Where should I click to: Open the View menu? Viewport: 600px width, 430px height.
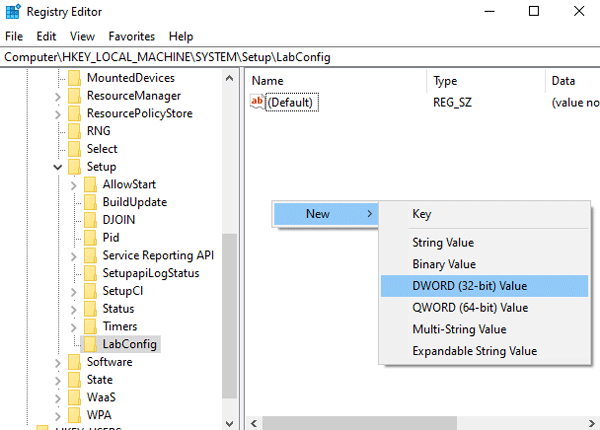[82, 36]
